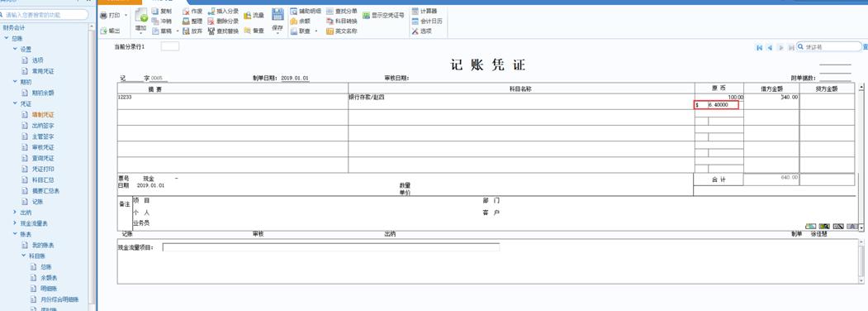Screen dimensions: 868x311
Task: Open 我的账表 in the sidebar tree
Action: click(x=43, y=245)
